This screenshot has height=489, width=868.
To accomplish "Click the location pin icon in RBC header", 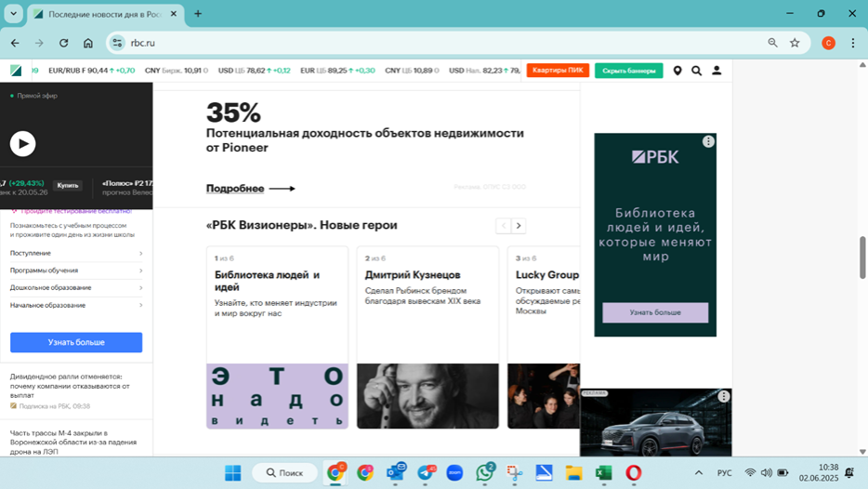I will (677, 71).
